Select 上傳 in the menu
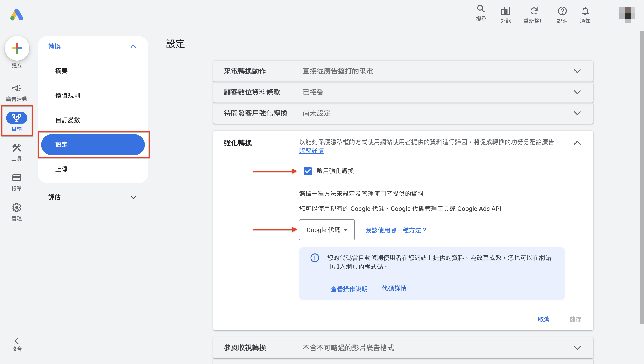 pos(61,169)
